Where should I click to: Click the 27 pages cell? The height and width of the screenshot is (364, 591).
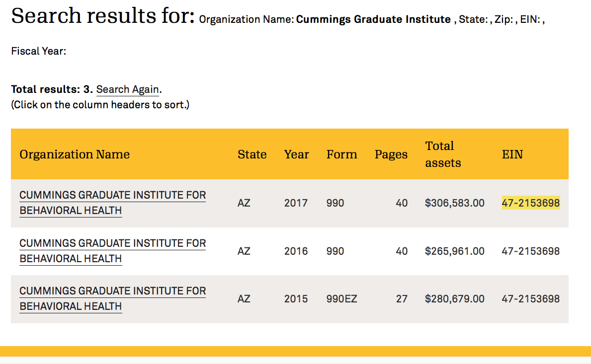[x=402, y=299]
